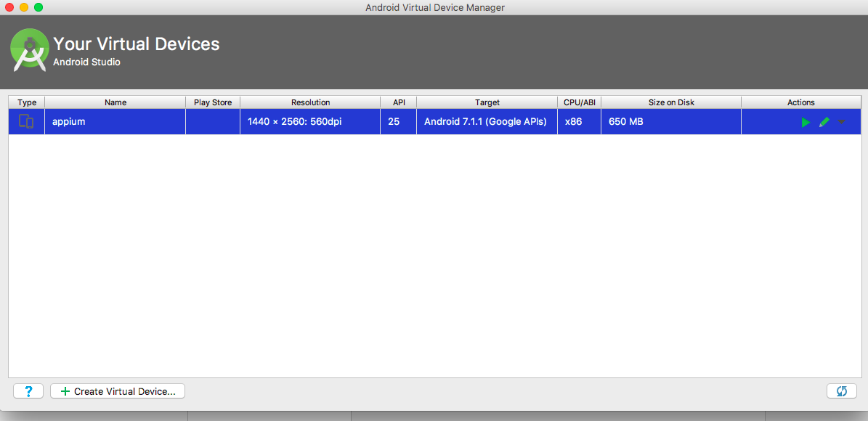The width and height of the screenshot is (868, 421).
Task: Click the empty Play Store cell in the appium row
Action: (x=213, y=122)
